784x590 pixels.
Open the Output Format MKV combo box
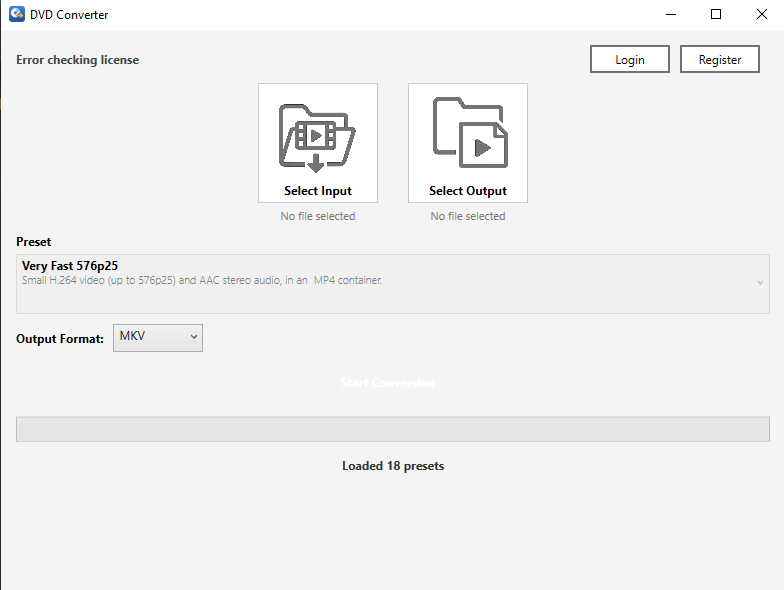[158, 338]
